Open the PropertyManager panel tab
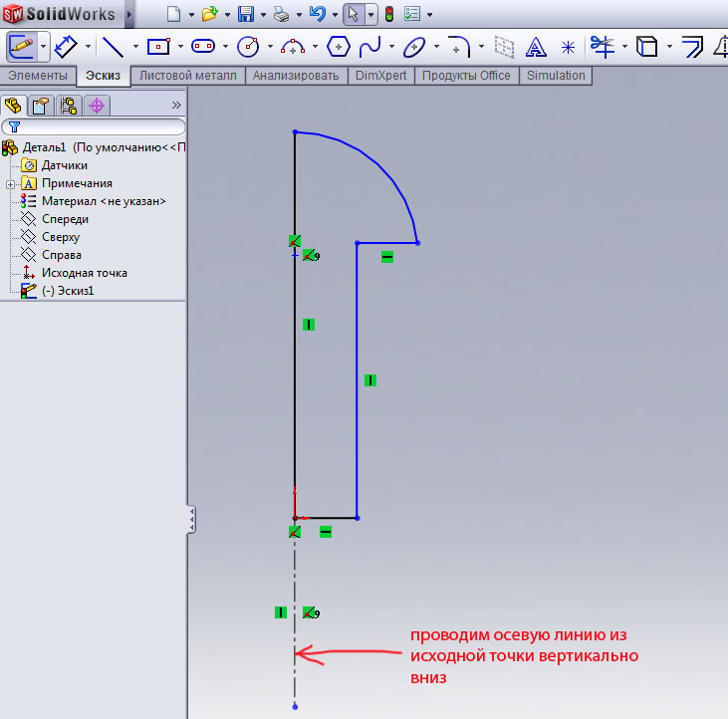This screenshot has height=719, width=728. (x=41, y=105)
